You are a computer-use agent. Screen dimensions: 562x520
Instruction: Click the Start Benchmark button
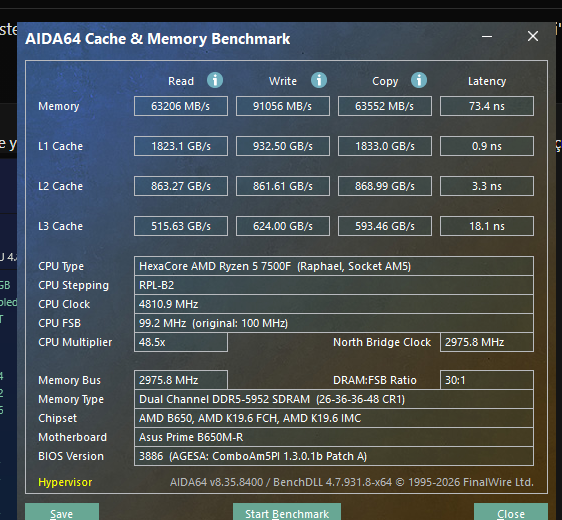pyautogui.click(x=287, y=512)
